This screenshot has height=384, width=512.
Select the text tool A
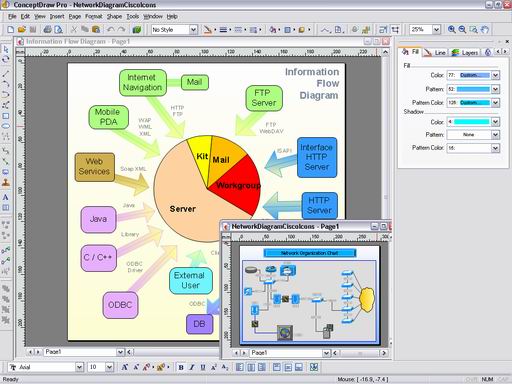point(6,197)
